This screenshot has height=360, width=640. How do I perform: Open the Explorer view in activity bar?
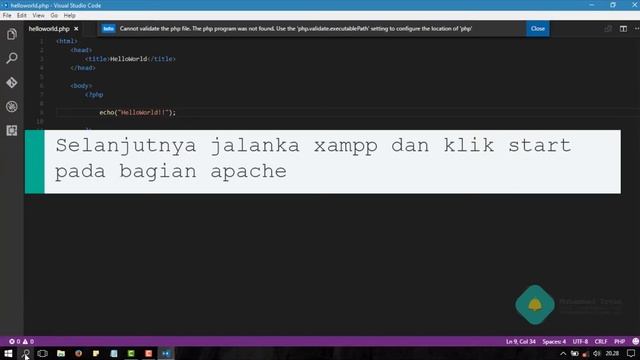[x=12, y=34]
